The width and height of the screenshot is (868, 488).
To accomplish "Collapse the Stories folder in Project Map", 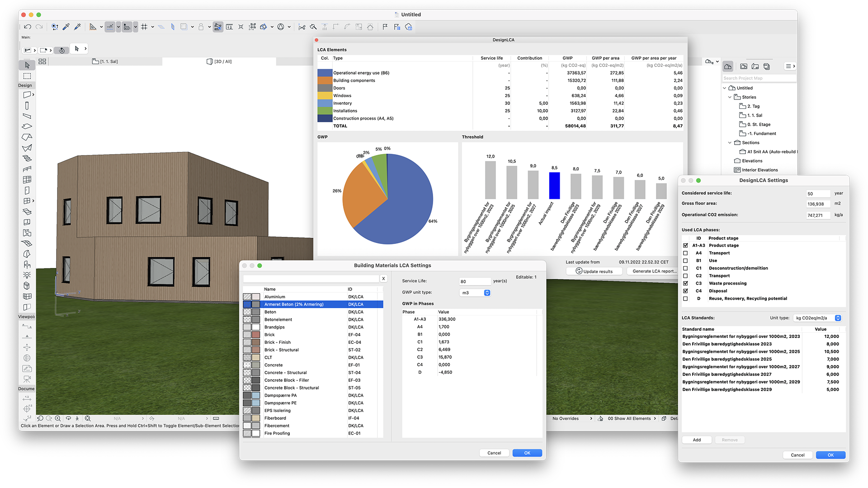I will 730,97.
